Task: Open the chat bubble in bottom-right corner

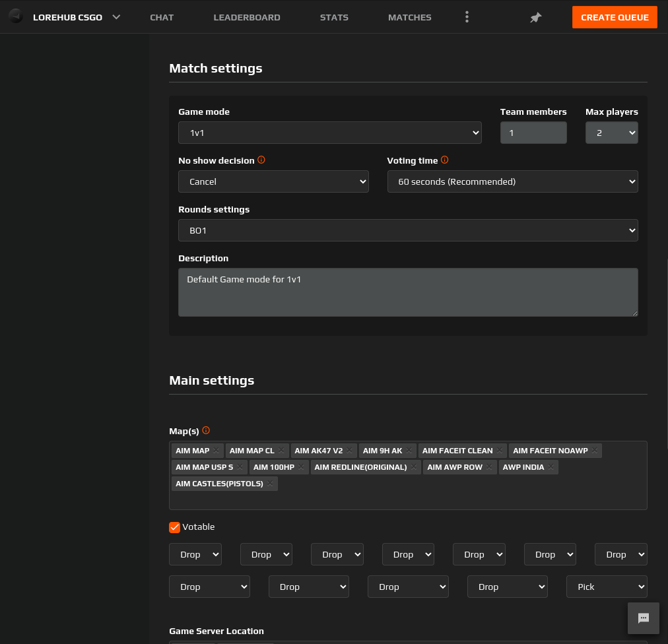Action: pyautogui.click(x=643, y=618)
